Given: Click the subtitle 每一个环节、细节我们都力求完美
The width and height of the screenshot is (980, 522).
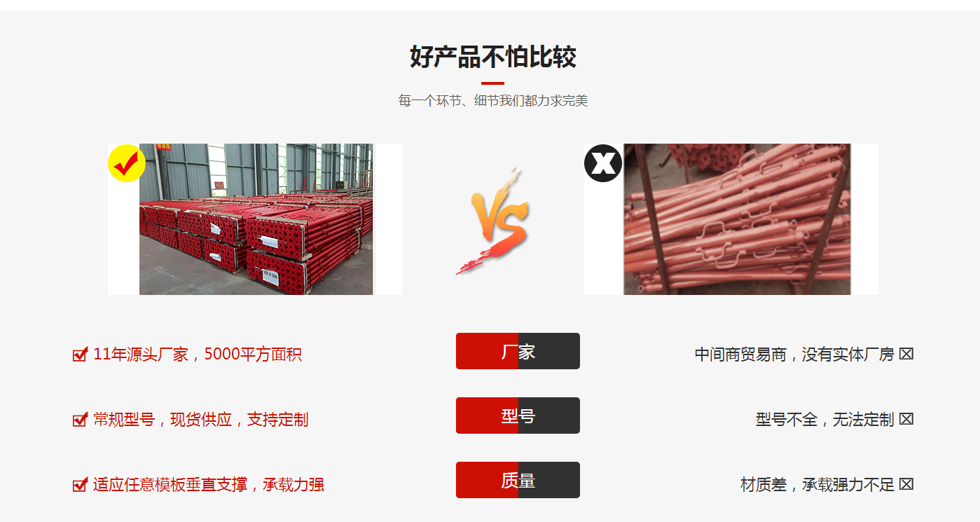Looking at the screenshot, I should coord(493,101).
